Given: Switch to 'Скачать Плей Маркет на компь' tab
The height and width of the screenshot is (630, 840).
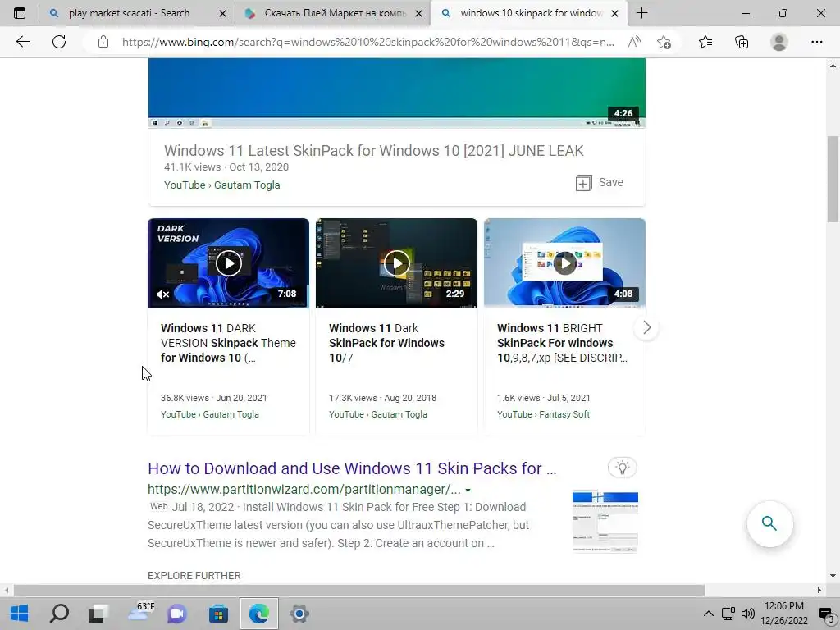Looking at the screenshot, I should click(335, 13).
